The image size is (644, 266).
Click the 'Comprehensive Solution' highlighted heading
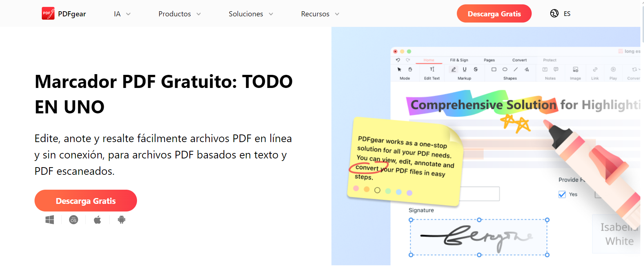point(483,105)
